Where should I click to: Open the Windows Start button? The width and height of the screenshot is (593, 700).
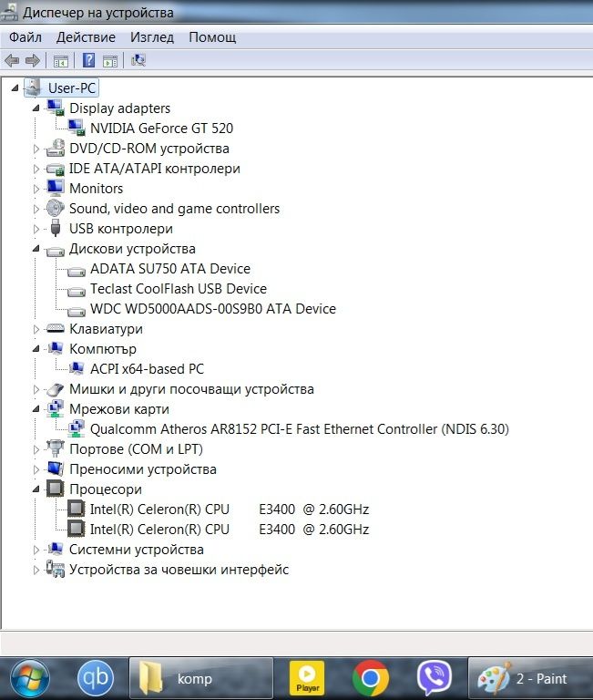coord(30,679)
